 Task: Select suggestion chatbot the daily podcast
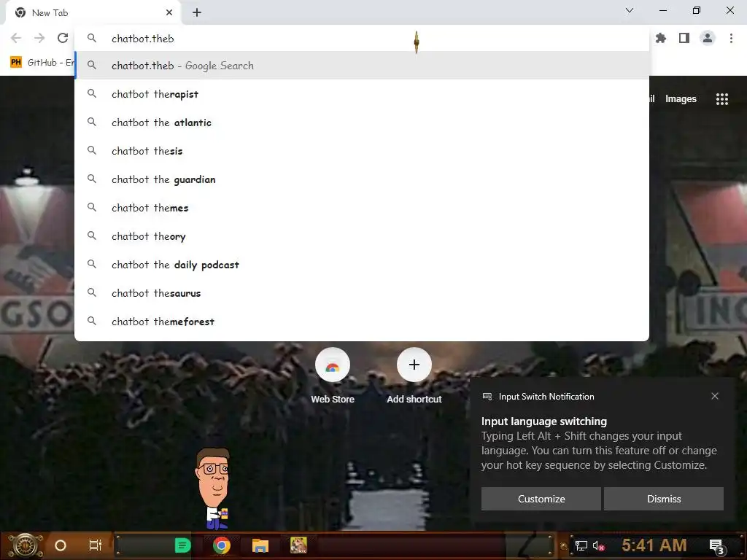pos(362,265)
